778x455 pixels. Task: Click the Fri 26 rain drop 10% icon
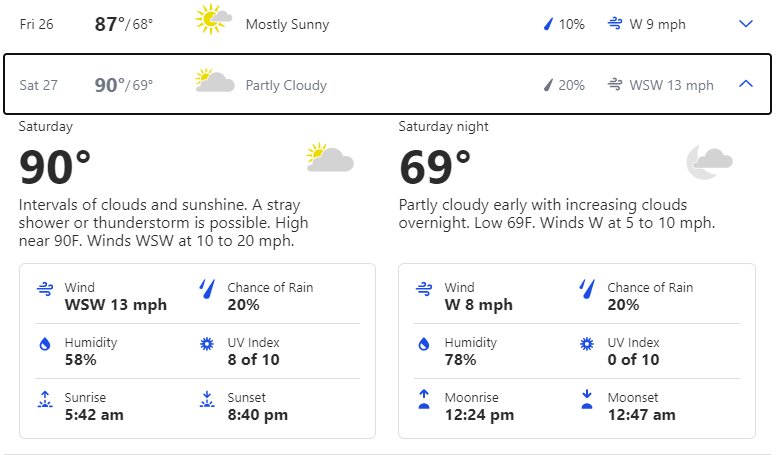pyautogui.click(x=548, y=24)
